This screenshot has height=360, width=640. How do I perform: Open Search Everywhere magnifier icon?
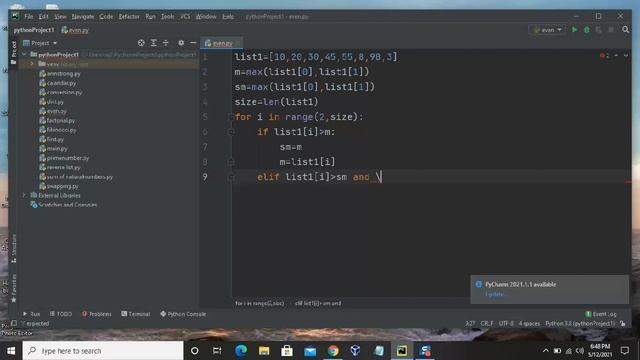point(625,30)
